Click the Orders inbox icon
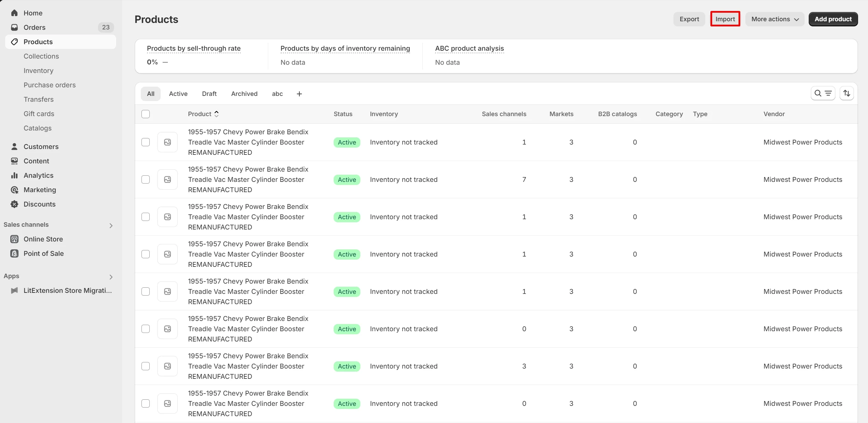 click(x=14, y=27)
